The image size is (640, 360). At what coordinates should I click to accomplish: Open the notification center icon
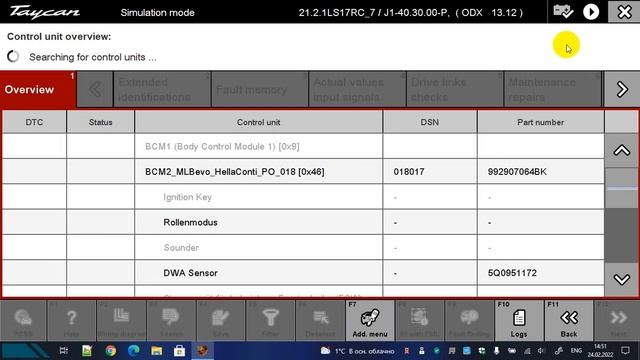tap(625, 351)
